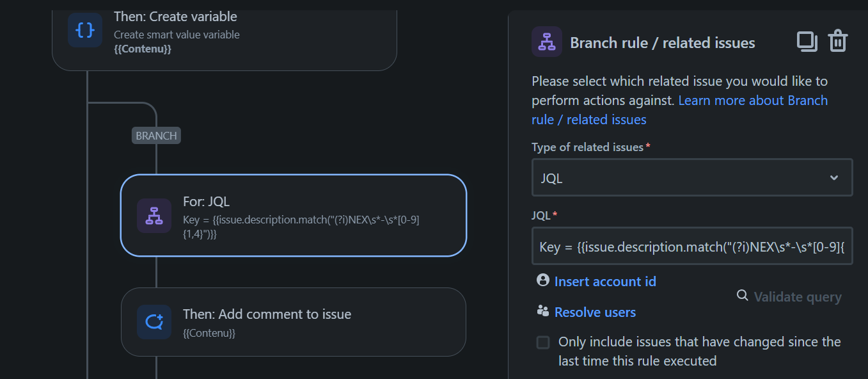868x379 pixels.
Task: Click the people icon beside Resolve users
Action: pos(543,311)
